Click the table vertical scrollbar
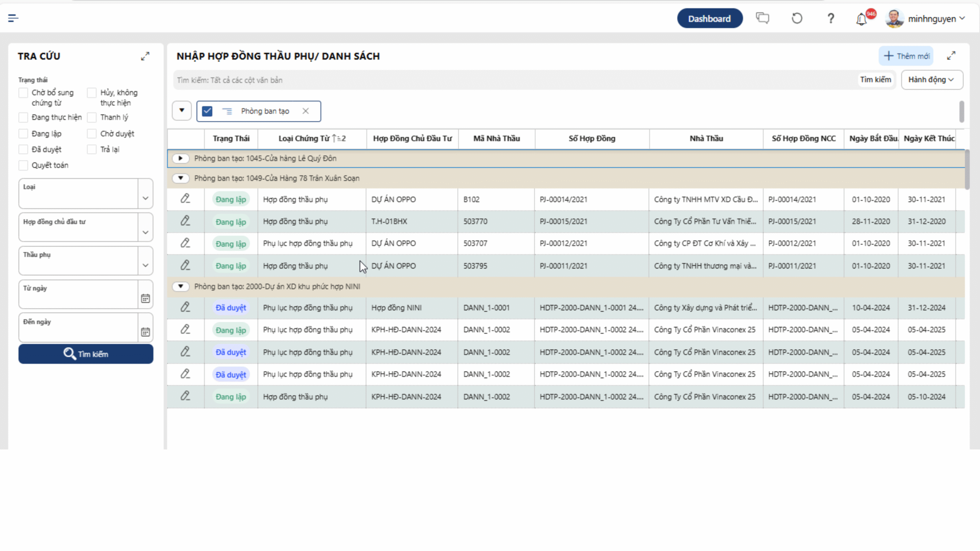Image resolution: width=980 pixels, height=551 pixels. coord(967,170)
